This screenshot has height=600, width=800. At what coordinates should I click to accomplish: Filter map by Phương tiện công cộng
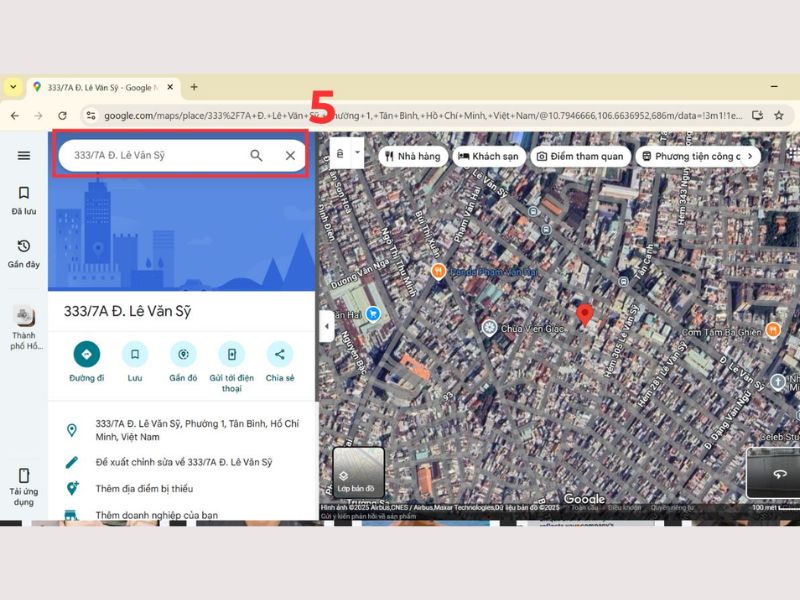click(x=690, y=156)
